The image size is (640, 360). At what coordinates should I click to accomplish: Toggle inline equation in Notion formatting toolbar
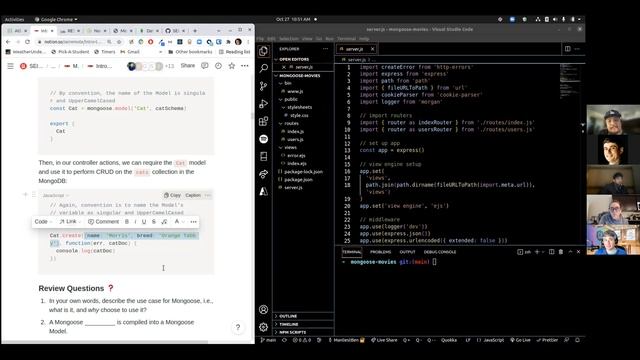[x=164, y=222]
